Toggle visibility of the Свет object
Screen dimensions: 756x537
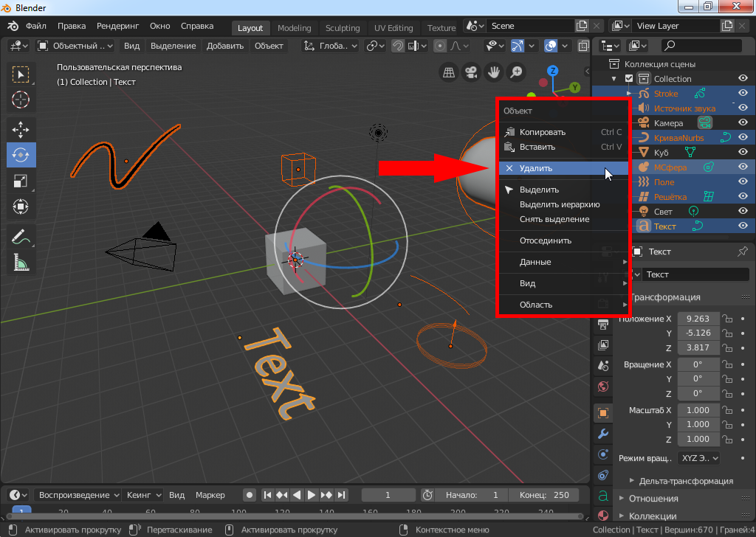743,212
